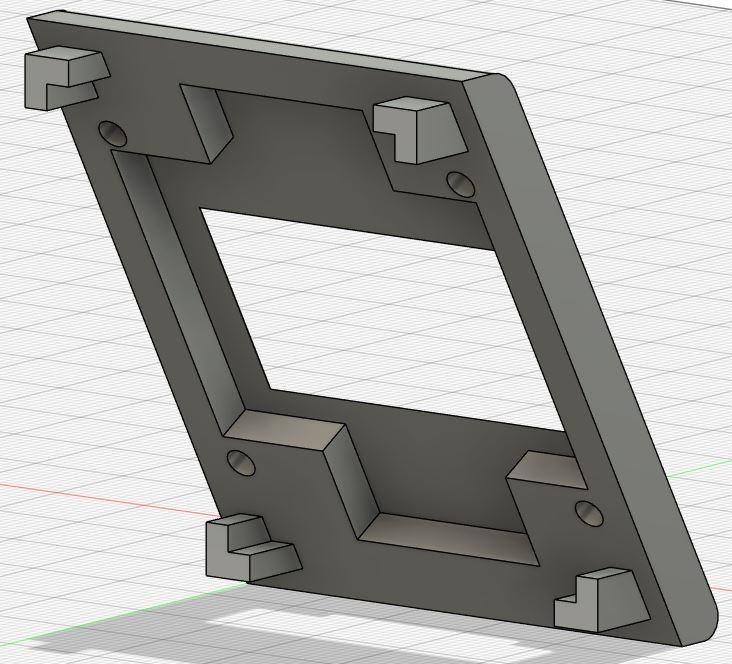Click the bottom-right L-shaped corner clip
The height and width of the screenshot is (664, 732).
coord(602,599)
